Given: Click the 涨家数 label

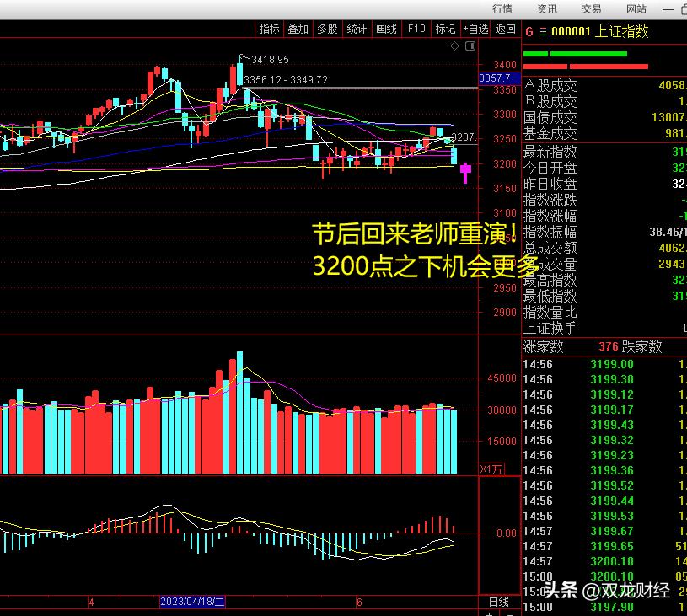Looking at the screenshot, I should [x=544, y=346].
